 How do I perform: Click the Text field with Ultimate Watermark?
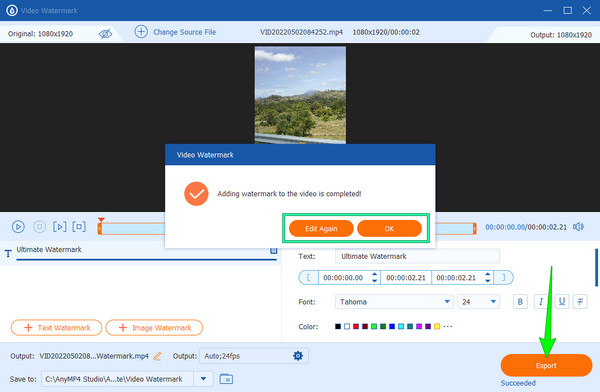[417, 256]
